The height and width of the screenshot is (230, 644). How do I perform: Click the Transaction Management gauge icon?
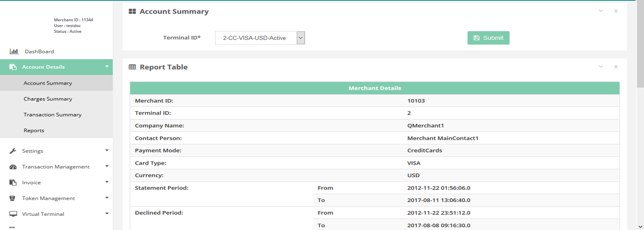pos(13,167)
